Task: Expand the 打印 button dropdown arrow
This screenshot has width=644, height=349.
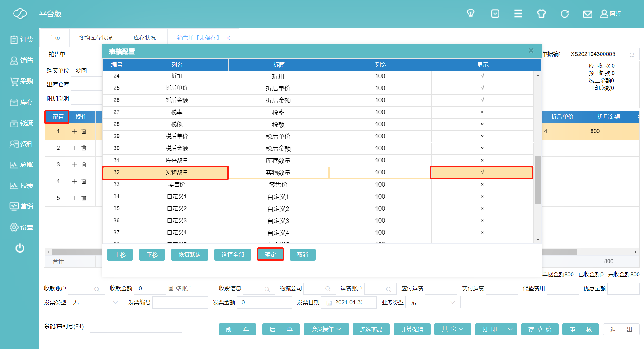Action: pos(510,329)
